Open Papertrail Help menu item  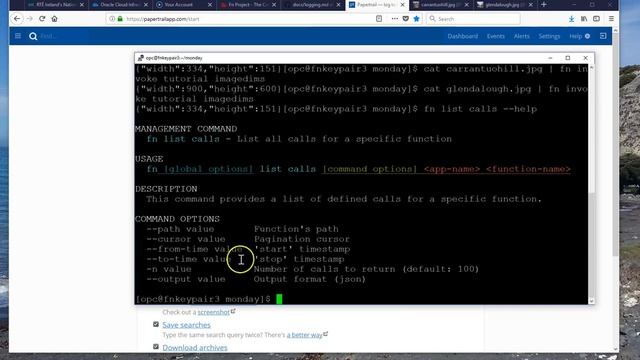point(580,36)
